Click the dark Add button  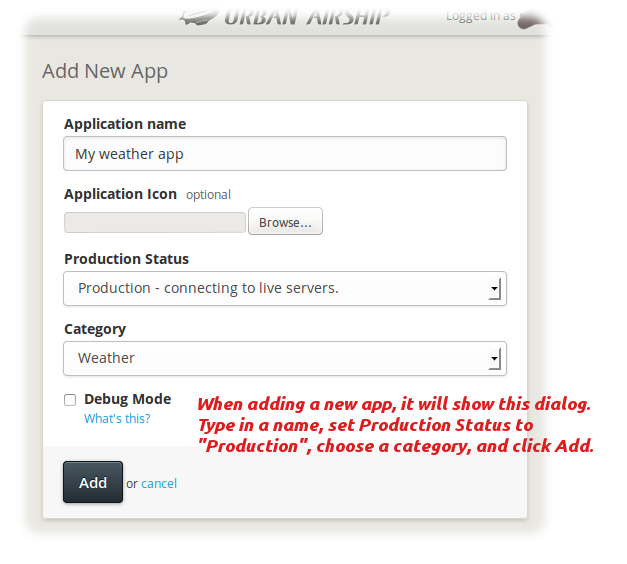coord(93,482)
